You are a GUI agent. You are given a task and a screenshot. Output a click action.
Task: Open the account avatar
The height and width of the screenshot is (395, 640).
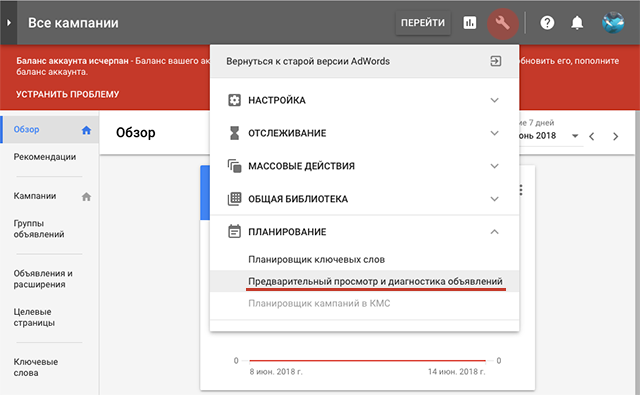[x=613, y=22]
